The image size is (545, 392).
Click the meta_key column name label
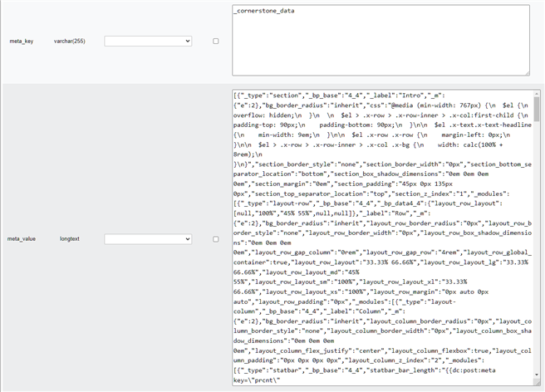point(21,41)
